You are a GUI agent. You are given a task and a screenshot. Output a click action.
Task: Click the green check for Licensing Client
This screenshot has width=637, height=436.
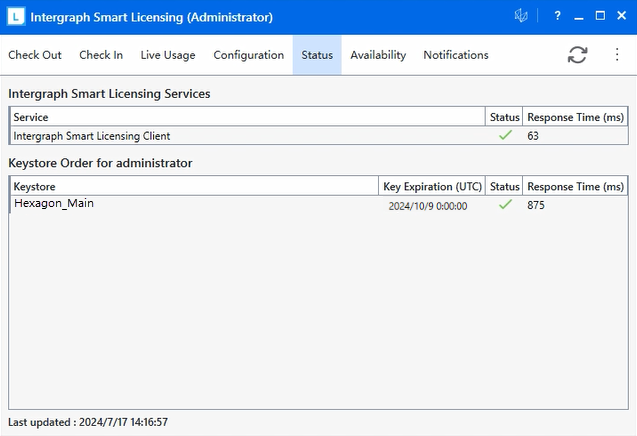[x=505, y=136]
